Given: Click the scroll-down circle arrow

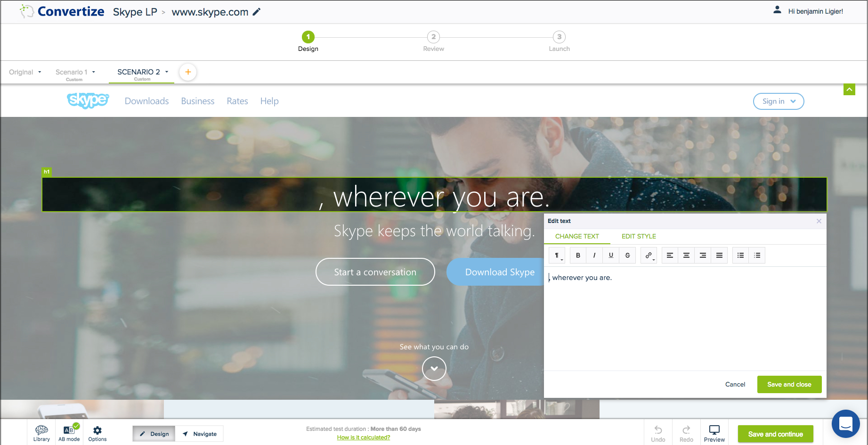Looking at the screenshot, I should click(434, 369).
